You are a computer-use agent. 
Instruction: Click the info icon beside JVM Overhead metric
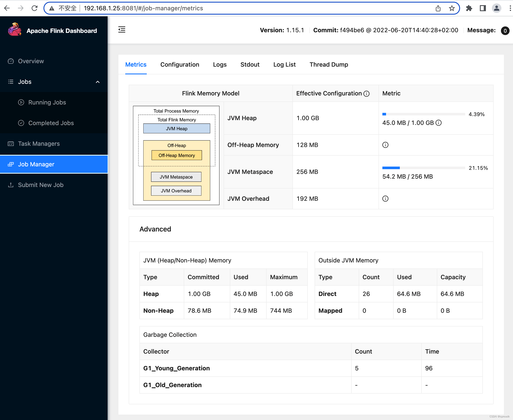point(385,199)
